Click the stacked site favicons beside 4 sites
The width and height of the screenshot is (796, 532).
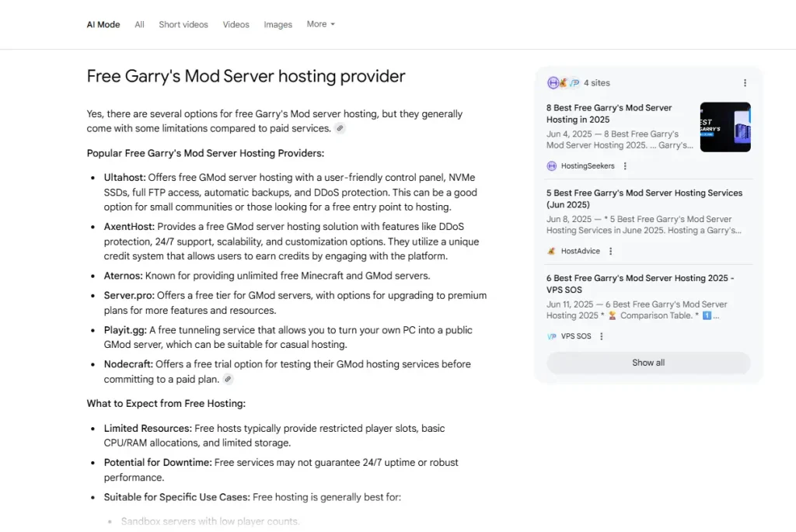coord(563,82)
